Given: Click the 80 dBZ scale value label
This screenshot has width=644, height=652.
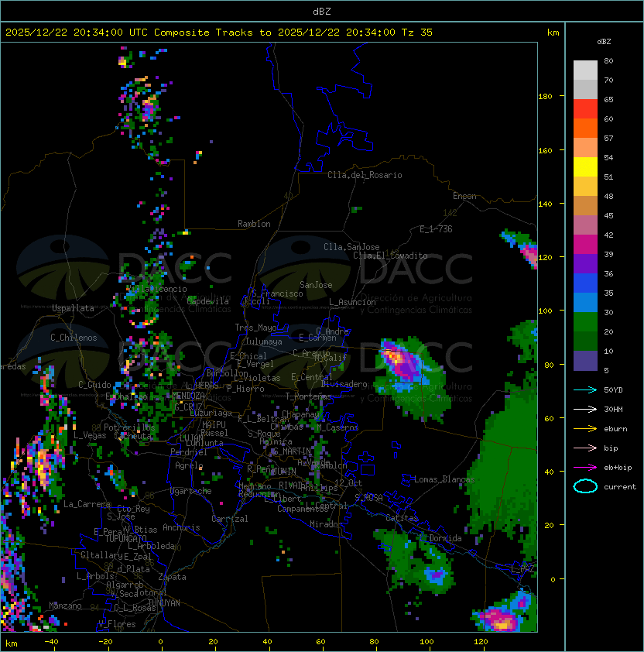Looking at the screenshot, I should 608,60.
